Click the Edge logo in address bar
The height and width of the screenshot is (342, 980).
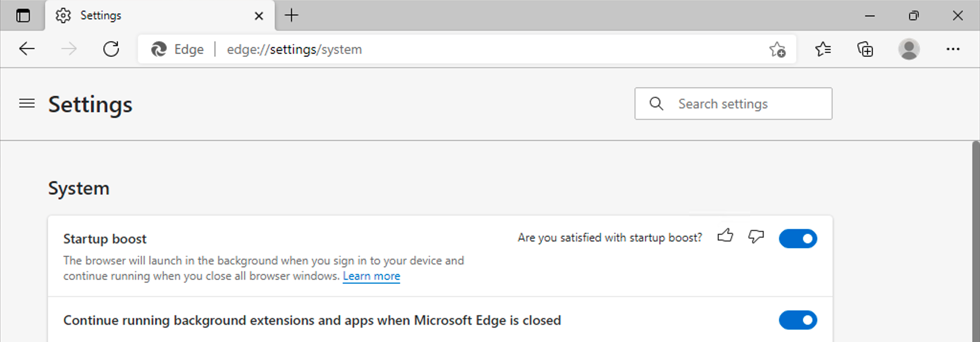(x=159, y=49)
